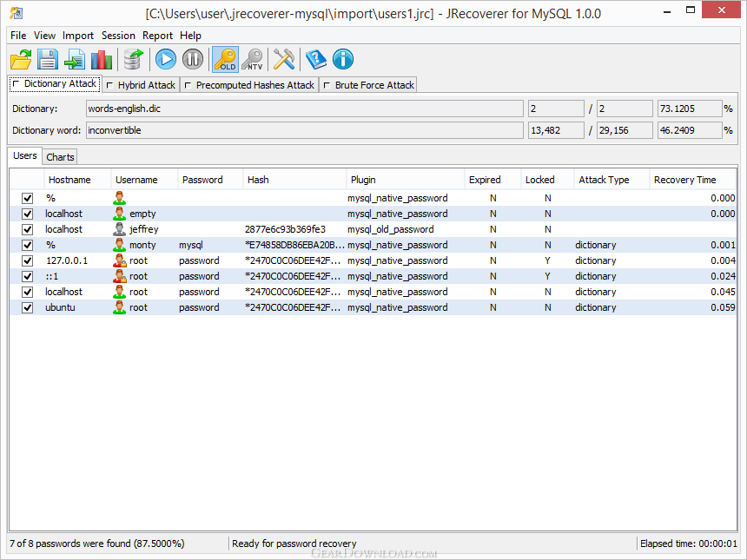Sort by the Hostname column header
The image size is (747, 560).
(77, 180)
